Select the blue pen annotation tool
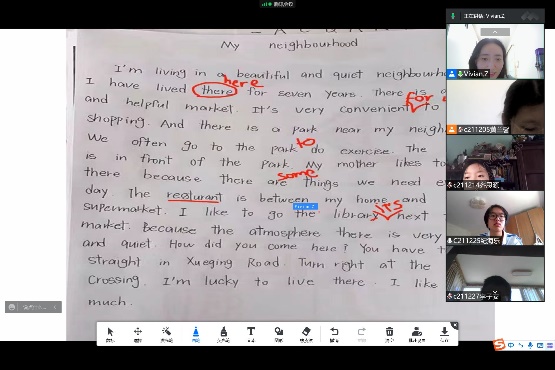 coord(196,334)
